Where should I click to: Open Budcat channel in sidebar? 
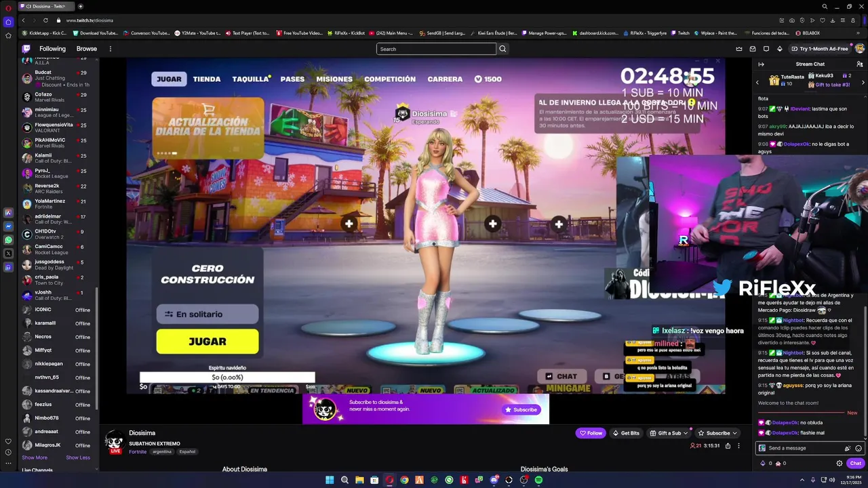[x=60, y=79]
